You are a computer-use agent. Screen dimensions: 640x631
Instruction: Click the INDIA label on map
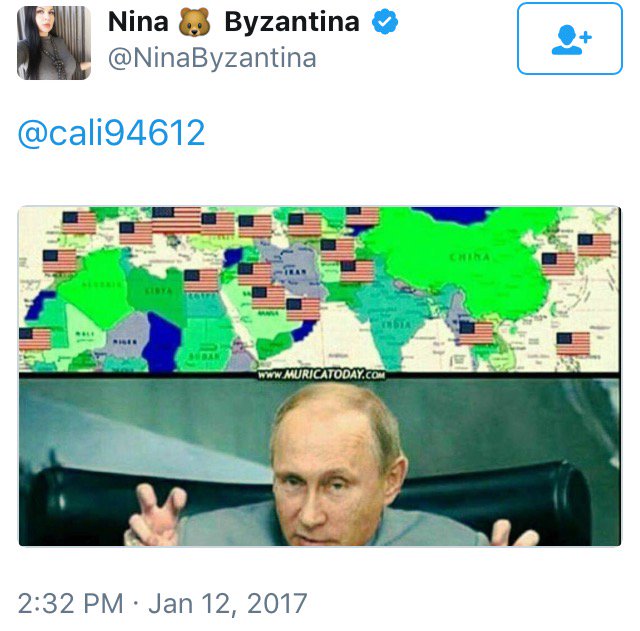point(396,325)
